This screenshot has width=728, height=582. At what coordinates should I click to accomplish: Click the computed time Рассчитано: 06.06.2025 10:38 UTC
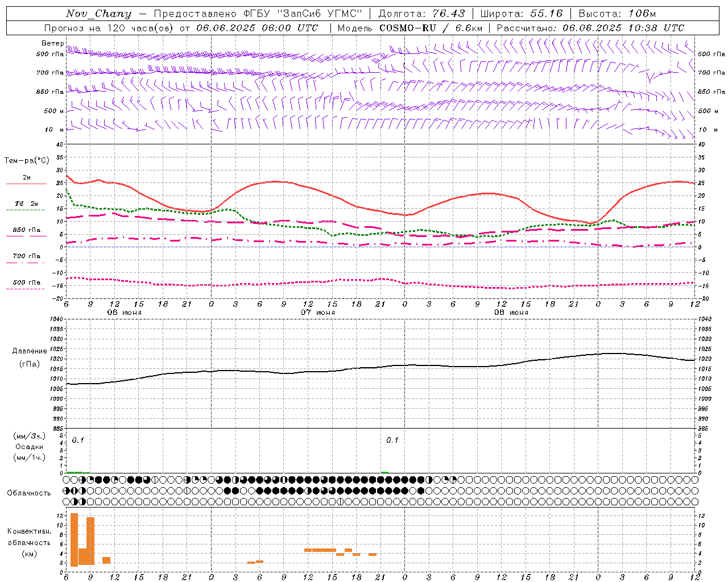[x=590, y=28]
